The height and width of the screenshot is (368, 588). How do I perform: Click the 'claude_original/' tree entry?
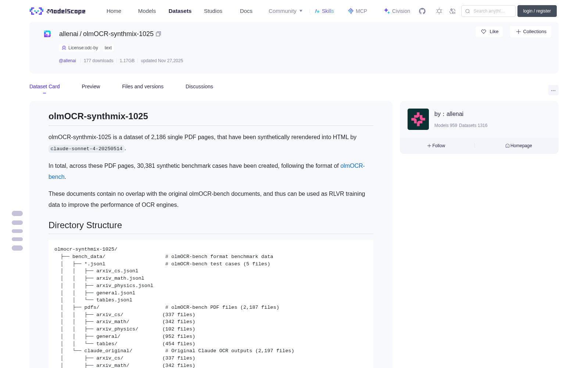108,351
